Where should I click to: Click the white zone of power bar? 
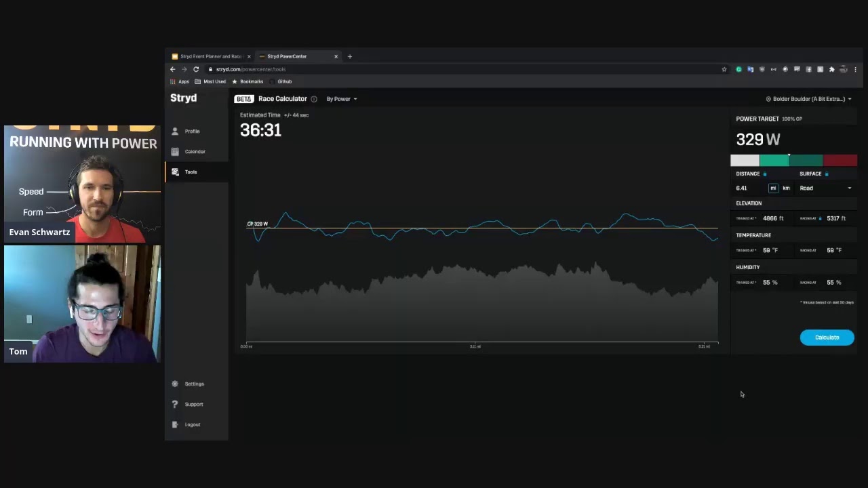tap(745, 161)
